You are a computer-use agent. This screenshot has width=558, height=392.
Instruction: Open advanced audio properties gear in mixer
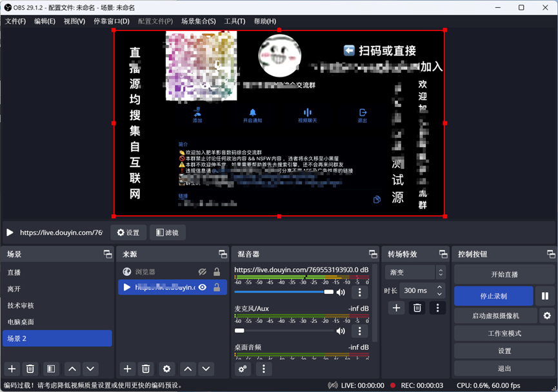coord(243,369)
